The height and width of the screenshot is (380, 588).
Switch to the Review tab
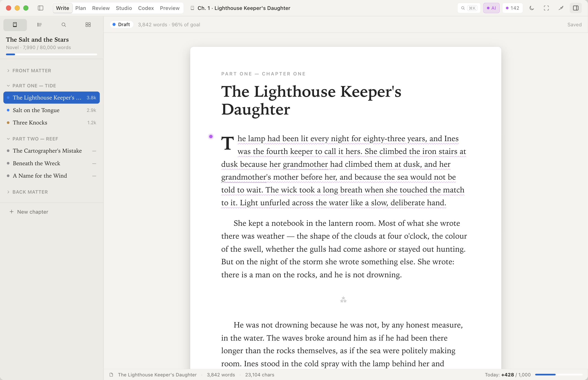tap(101, 8)
